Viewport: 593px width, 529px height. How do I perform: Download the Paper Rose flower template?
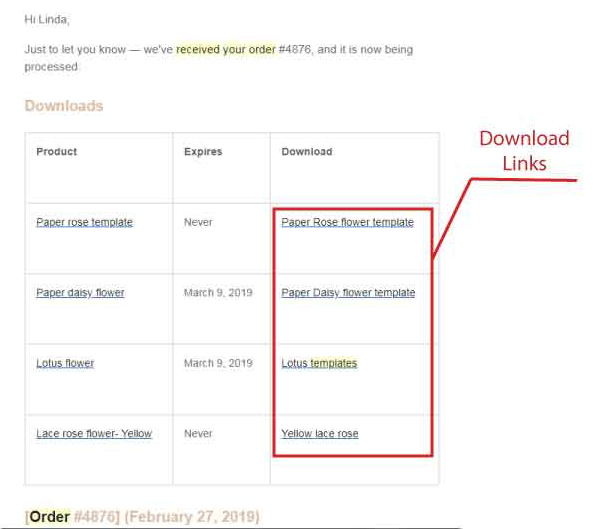pos(347,222)
